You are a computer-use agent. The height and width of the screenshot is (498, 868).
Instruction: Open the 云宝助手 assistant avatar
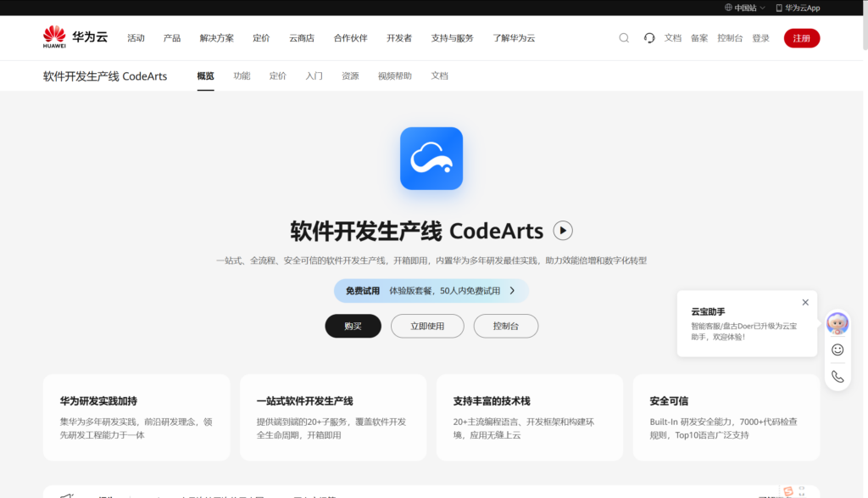(837, 323)
